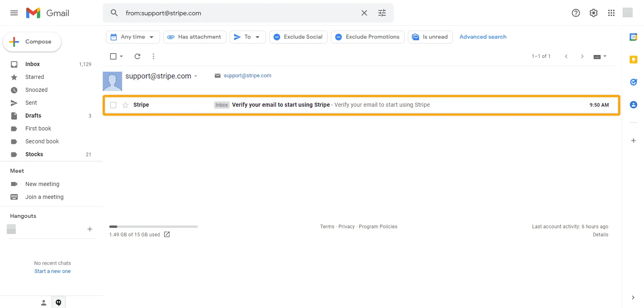Click the Support help icon
Image resolution: width=644 pixels, height=308 pixels.
pyautogui.click(x=575, y=13)
